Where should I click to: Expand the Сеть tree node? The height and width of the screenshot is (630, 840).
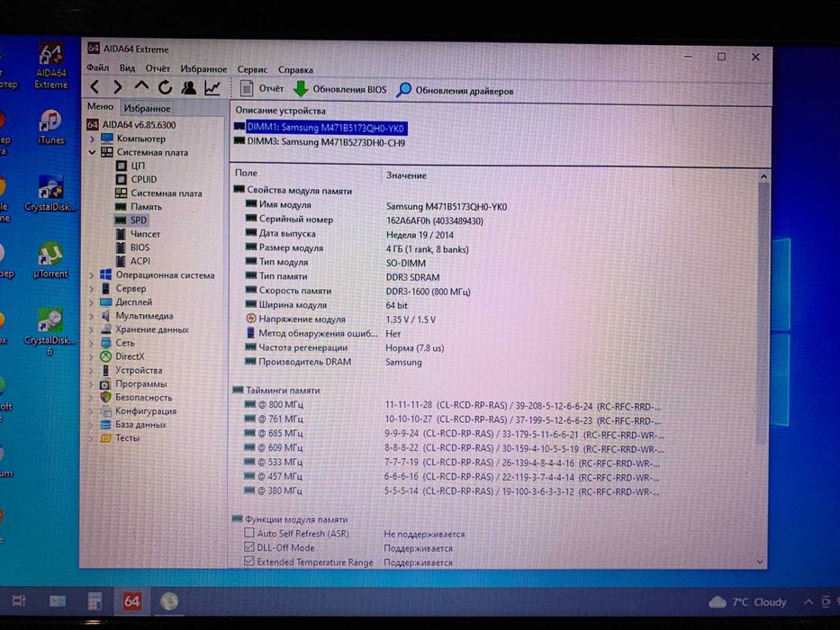(91, 343)
